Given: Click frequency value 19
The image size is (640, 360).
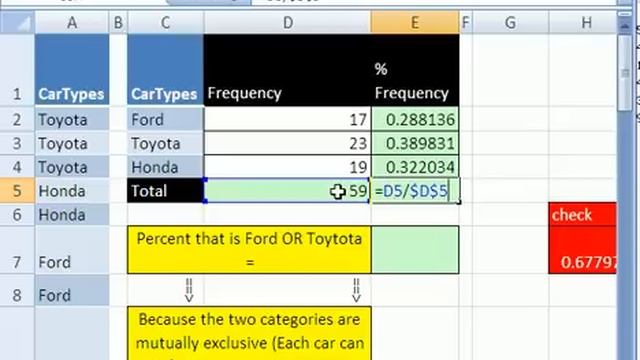Looking at the screenshot, I should (287, 167).
